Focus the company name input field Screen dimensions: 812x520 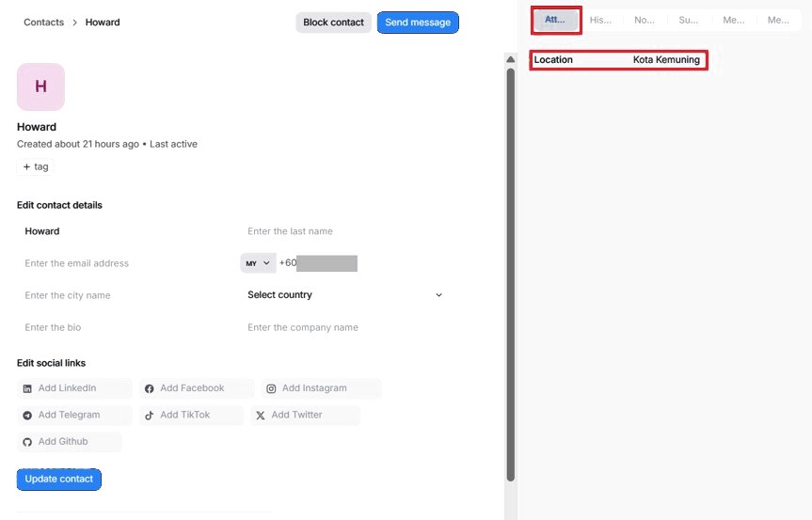[x=345, y=327]
